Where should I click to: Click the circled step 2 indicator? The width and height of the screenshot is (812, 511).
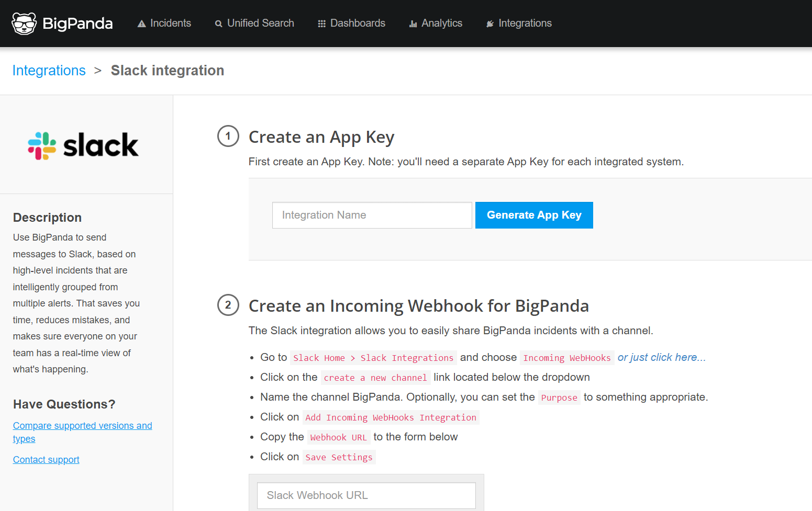(228, 305)
